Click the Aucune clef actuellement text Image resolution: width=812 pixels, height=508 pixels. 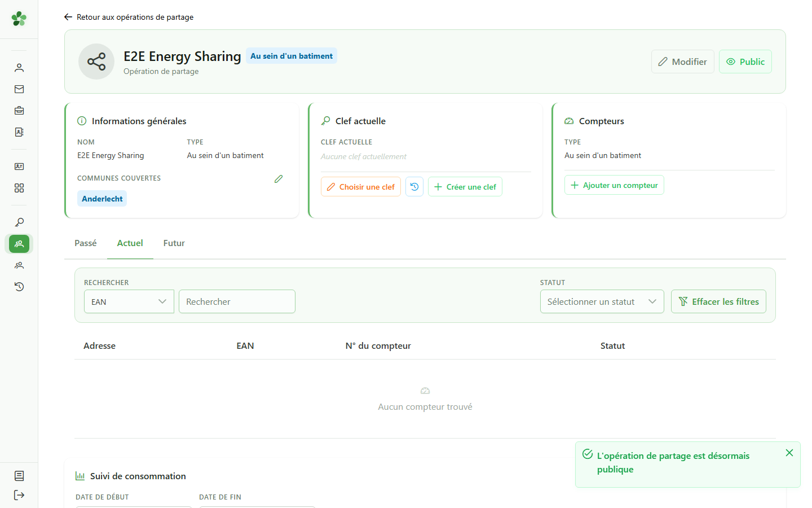click(364, 156)
